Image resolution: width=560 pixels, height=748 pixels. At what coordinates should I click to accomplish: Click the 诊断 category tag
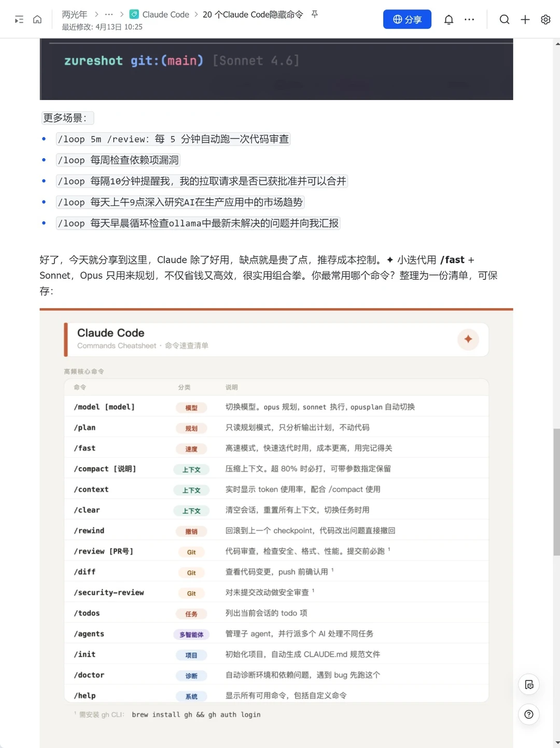191,676
